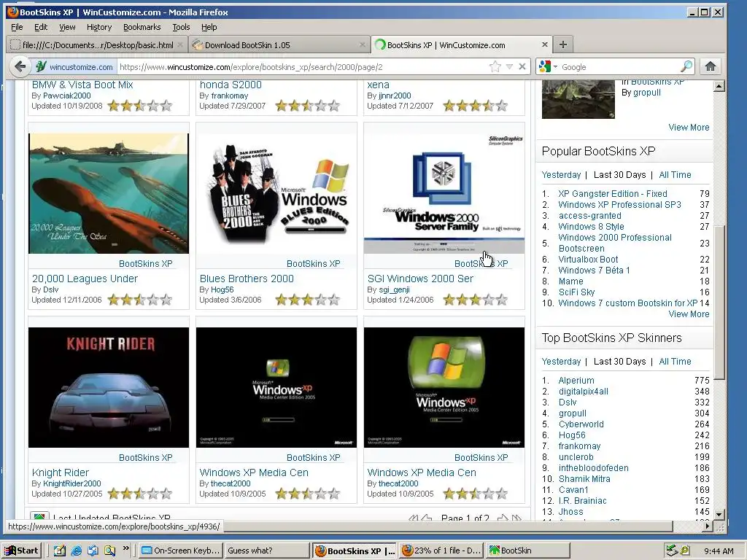Open the Windows Start button

click(21, 551)
